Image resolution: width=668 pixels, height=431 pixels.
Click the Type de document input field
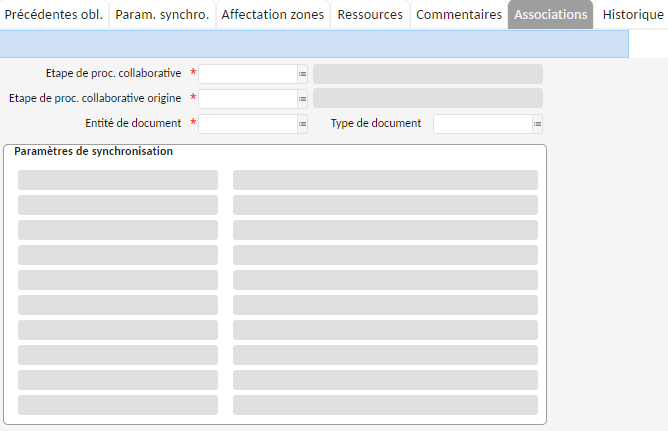coord(482,124)
